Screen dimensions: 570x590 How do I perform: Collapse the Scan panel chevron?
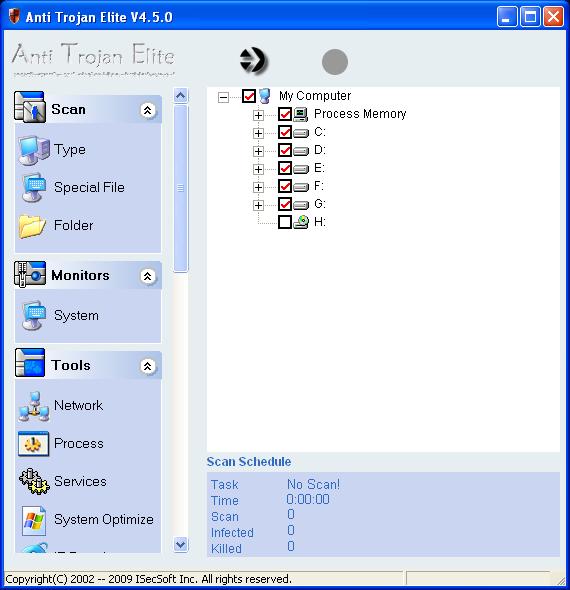tap(148, 110)
